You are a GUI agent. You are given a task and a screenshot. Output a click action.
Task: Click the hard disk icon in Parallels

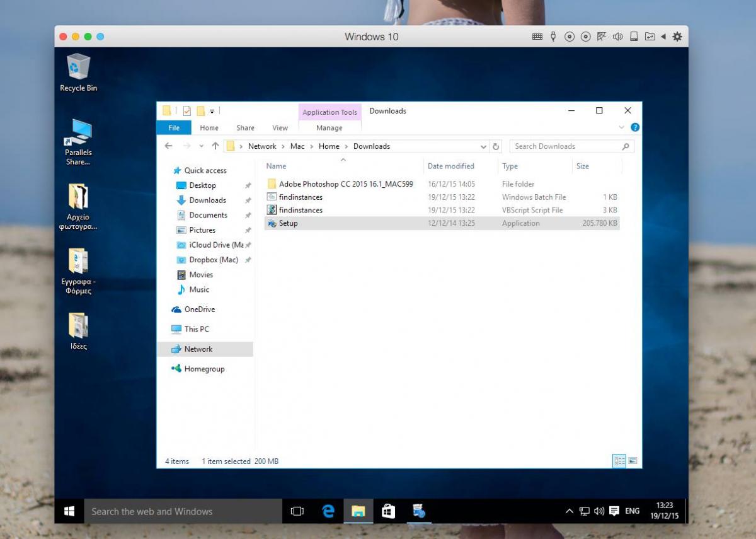[634, 37]
